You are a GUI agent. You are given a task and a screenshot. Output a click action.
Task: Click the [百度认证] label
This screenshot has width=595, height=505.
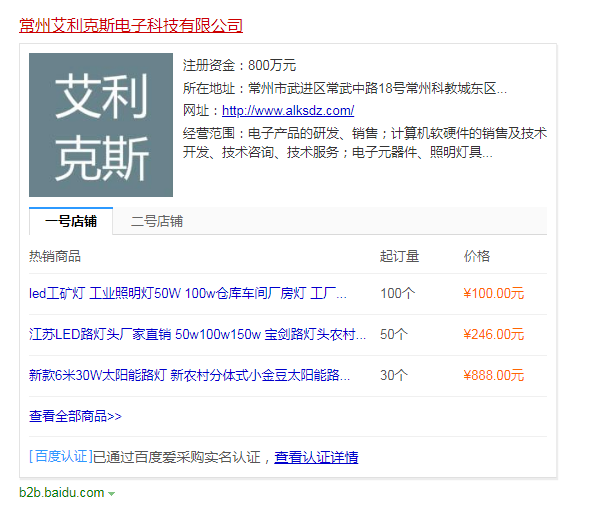[61, 456]
